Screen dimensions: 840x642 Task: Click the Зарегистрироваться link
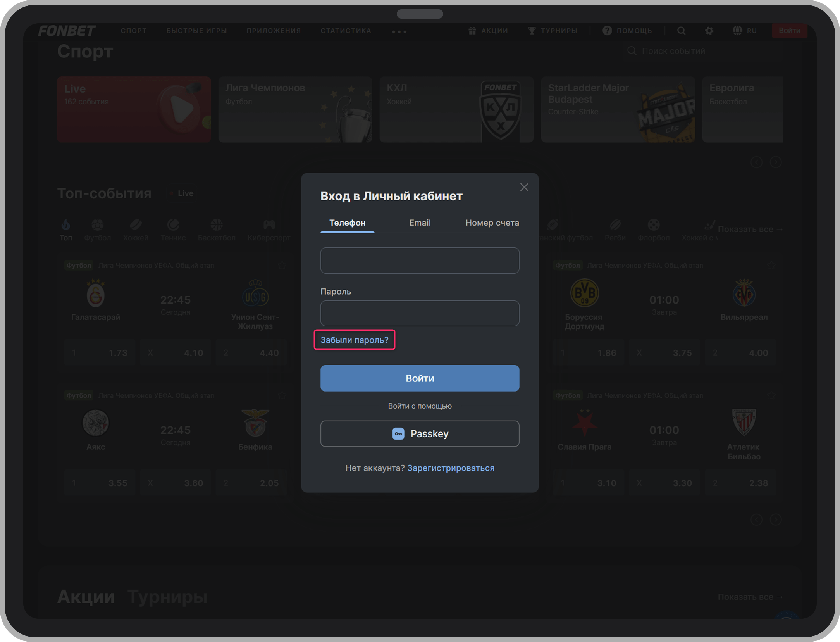[x=451, y=468]
